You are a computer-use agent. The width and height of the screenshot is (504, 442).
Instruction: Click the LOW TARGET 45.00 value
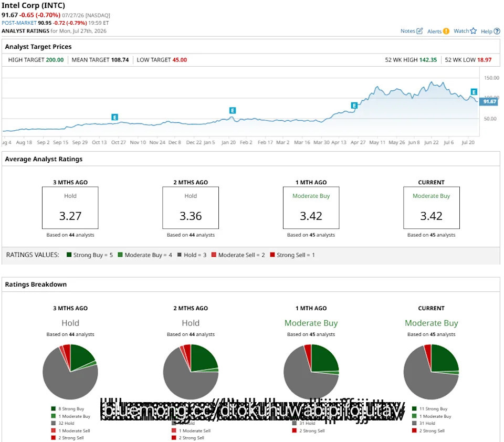point(180,60)
